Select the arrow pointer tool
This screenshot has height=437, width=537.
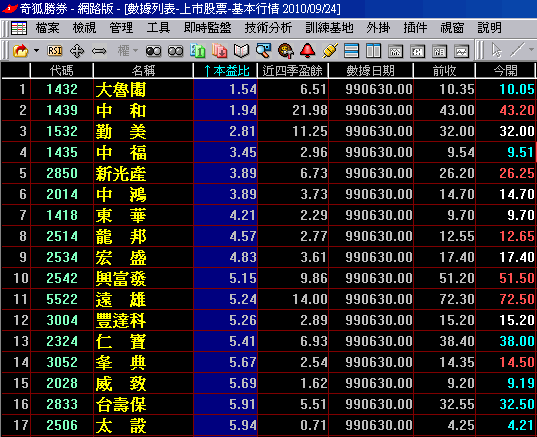(x=496, y=50)
